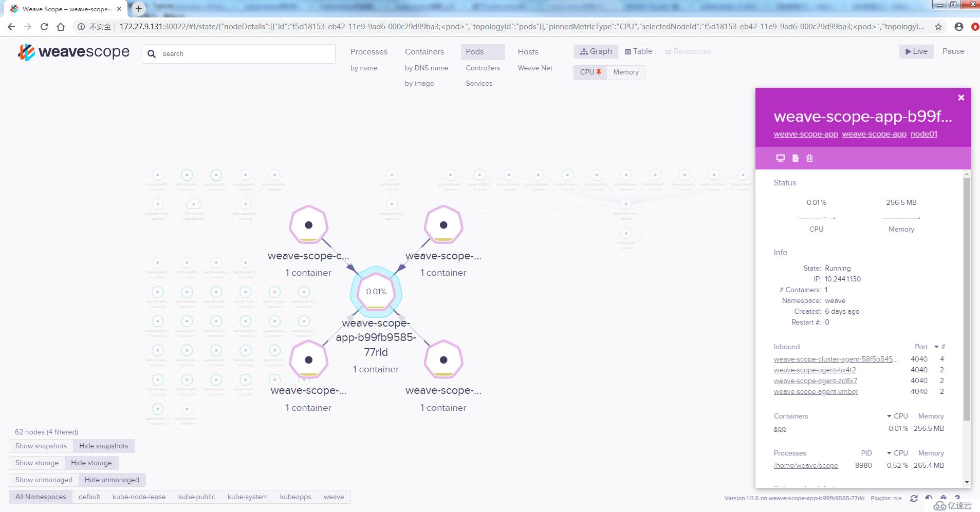This screenshot has height=512, width=980.
Task: Open /home/weave/scope process link
Action: 806,466
